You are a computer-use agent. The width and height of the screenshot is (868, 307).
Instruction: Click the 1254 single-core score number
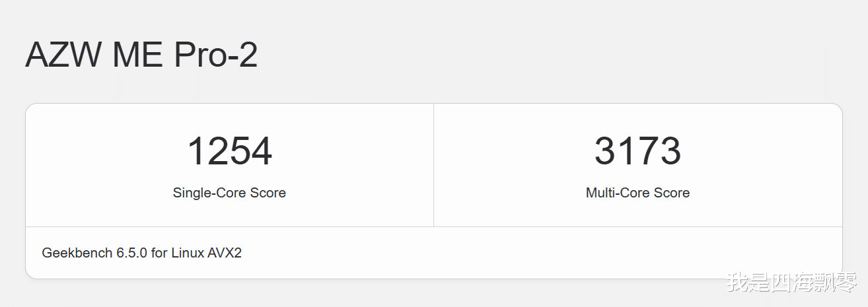(x=229, y=151)
